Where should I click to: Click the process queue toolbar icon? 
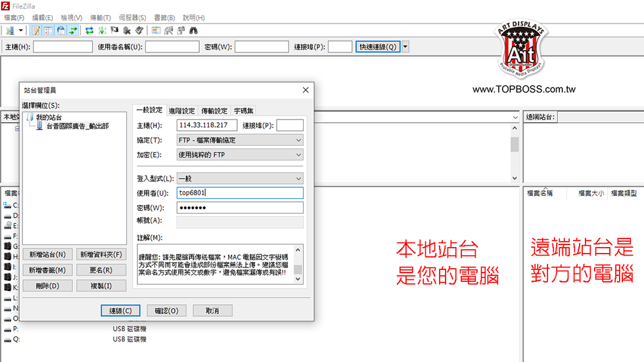pyautogui.click(x=103, y=30)
